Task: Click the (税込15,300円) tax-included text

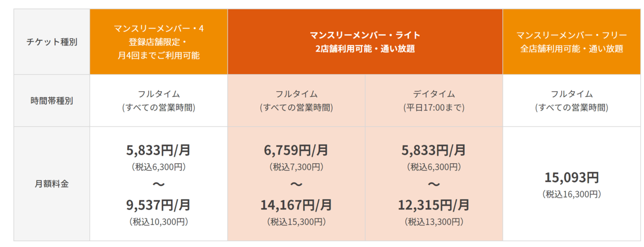Action: [x=296, y=221]
